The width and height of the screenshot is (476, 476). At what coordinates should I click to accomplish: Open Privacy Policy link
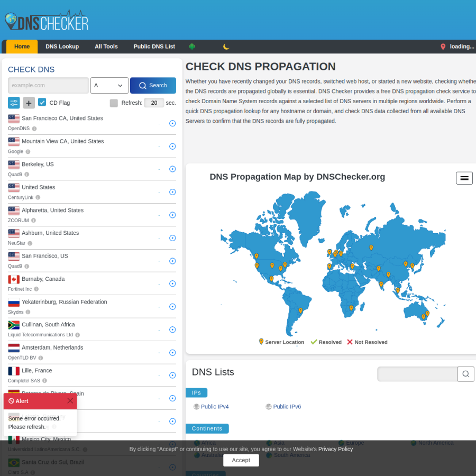coord(335,449)
